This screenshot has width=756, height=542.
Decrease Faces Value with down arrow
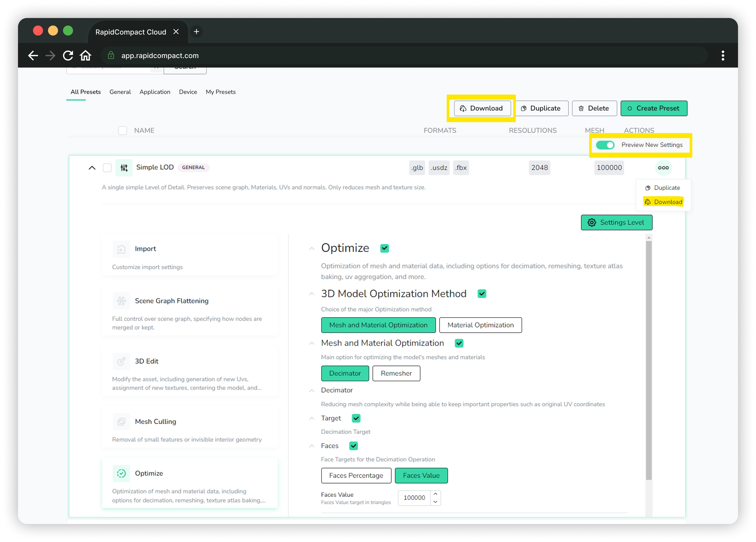click(x=435, y=502)
